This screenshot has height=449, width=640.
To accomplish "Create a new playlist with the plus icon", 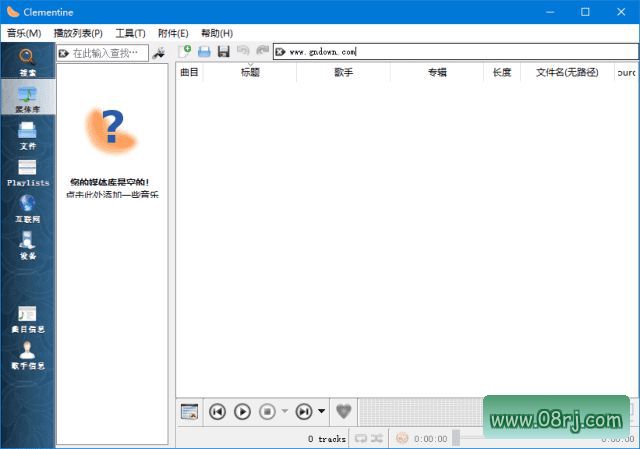I will point(184,51).
